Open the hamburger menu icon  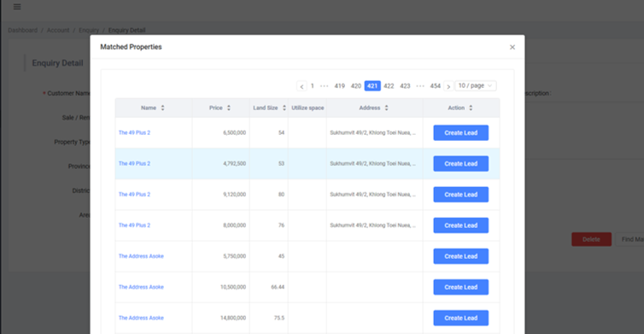(17, 7)
